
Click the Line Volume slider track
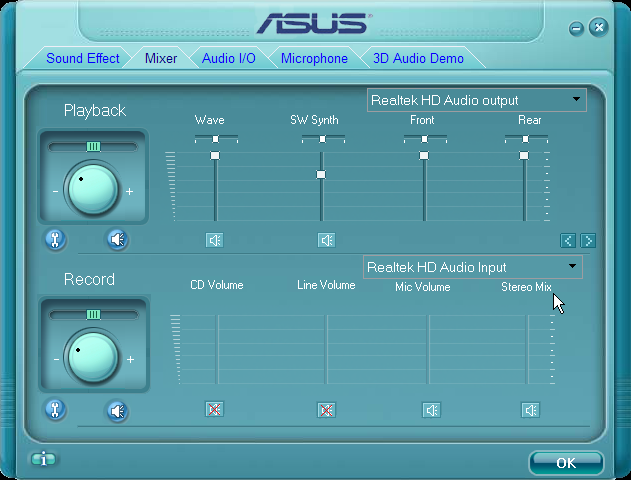click(327, 349)
